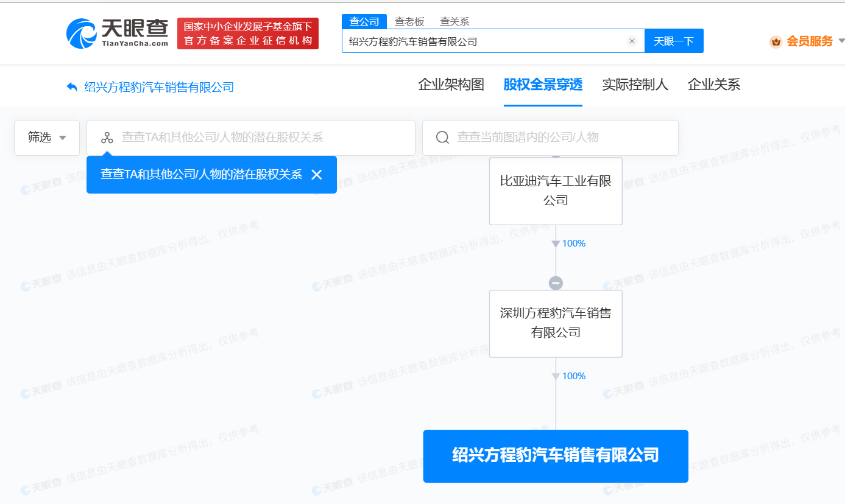Click the crown icon next to 会员服务

776,41
